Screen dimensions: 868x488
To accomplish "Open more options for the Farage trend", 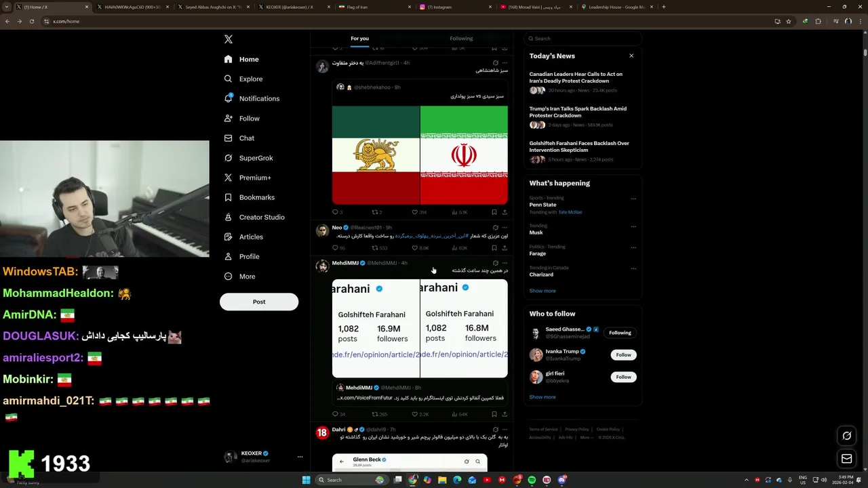I will [x=633, y=247].
